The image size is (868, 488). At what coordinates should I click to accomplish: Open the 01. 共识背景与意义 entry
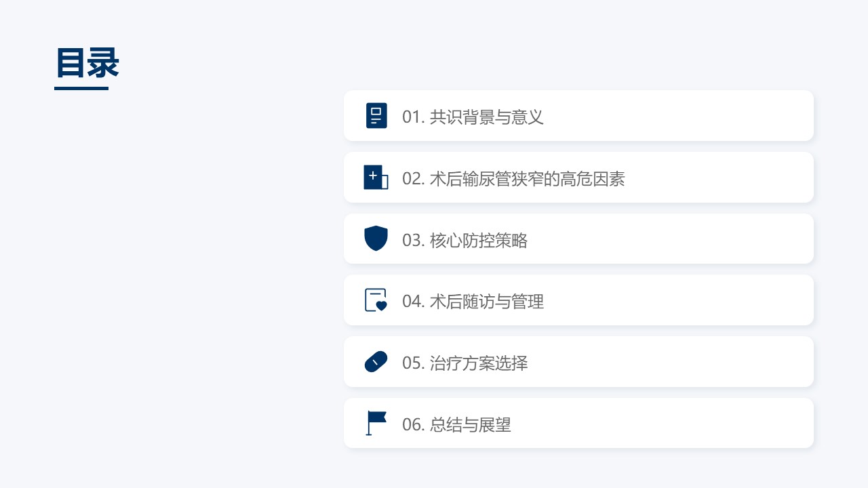(473, 117)
